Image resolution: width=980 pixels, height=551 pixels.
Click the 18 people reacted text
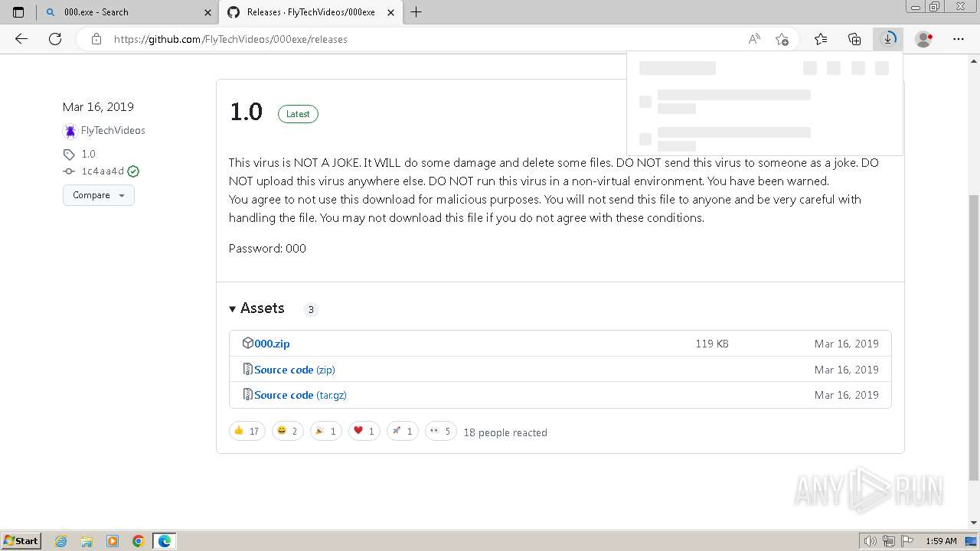pos(505,432)
